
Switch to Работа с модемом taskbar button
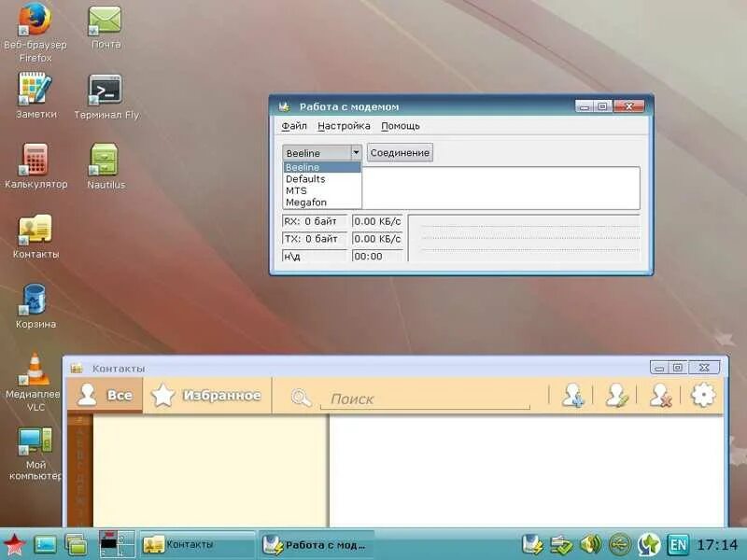317,544
